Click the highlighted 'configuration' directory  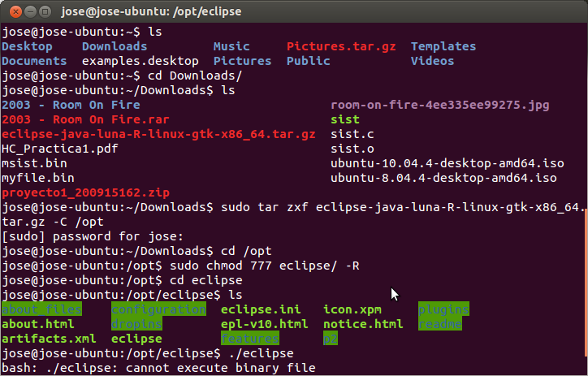(x=158, y=309)
